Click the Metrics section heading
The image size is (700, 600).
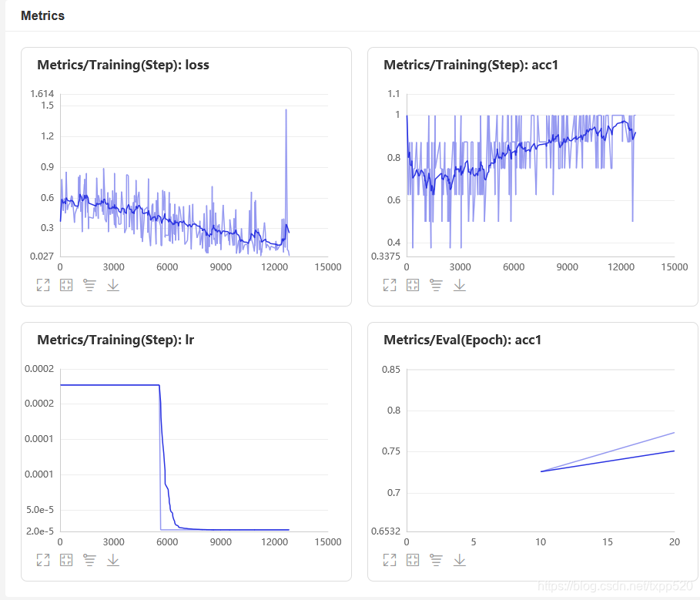pos(42,15)
